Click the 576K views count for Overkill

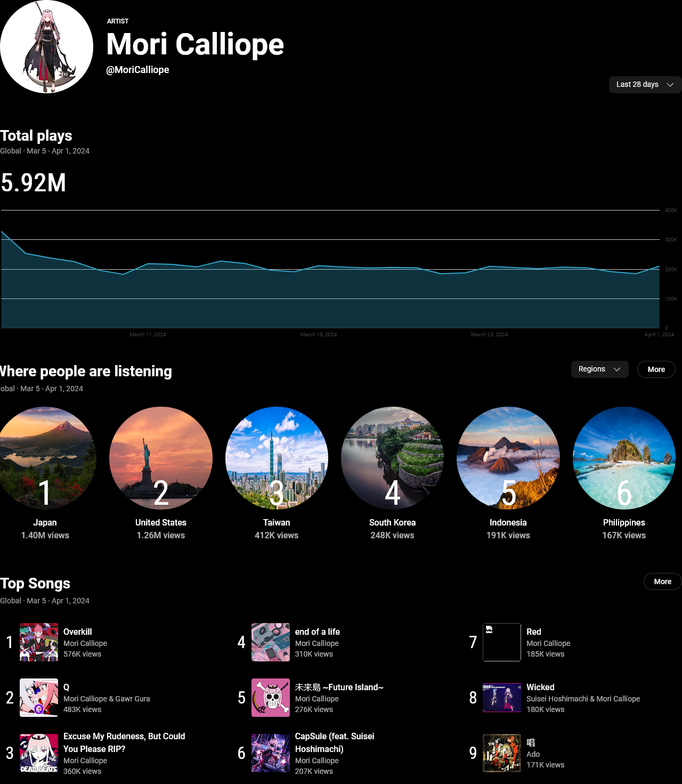82,654
